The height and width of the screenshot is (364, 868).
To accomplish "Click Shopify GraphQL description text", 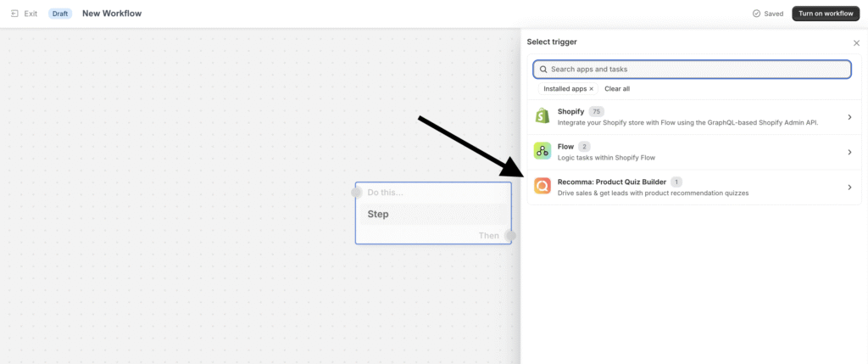I will pyautogui.click(x=687, y=122).
